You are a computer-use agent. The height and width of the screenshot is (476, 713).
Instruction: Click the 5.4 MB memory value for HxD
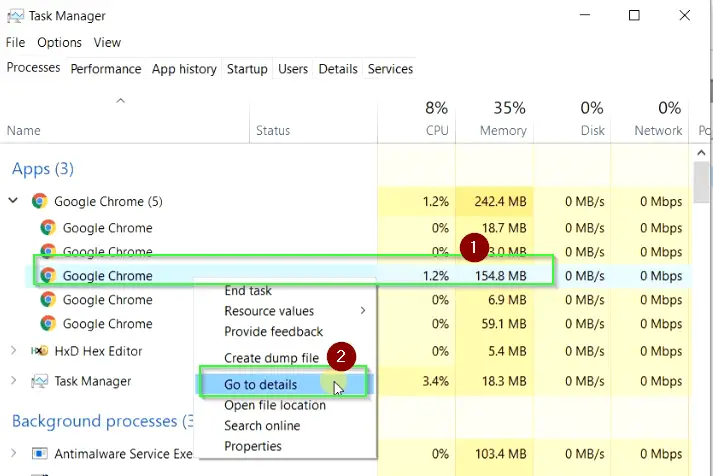click(x=507, y=351)
